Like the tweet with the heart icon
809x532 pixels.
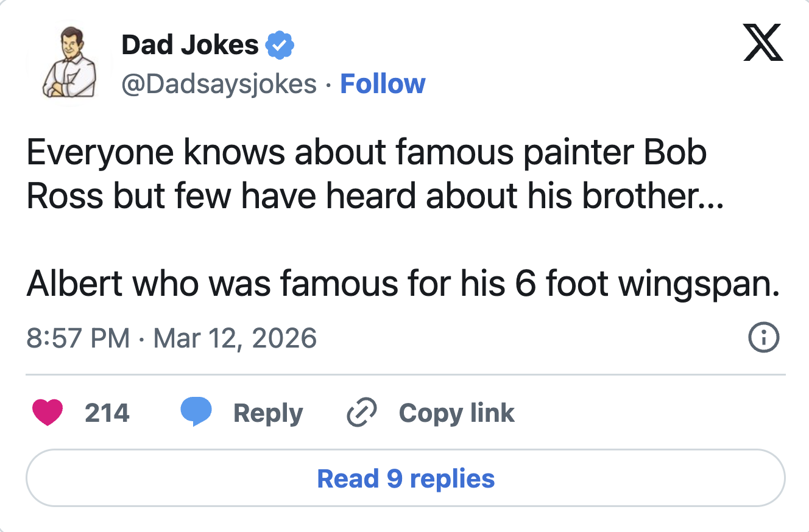(47, 413)
